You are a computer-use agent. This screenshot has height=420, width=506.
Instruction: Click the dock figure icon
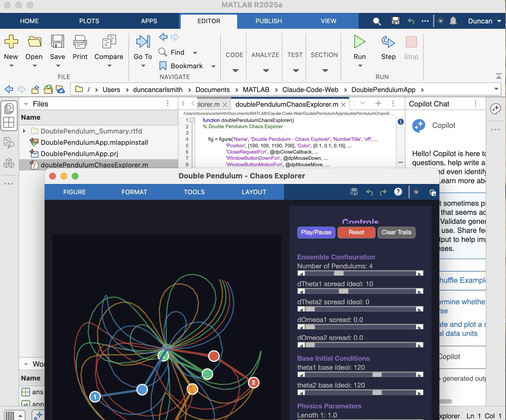pyautogui.click(x=433, y=193)
